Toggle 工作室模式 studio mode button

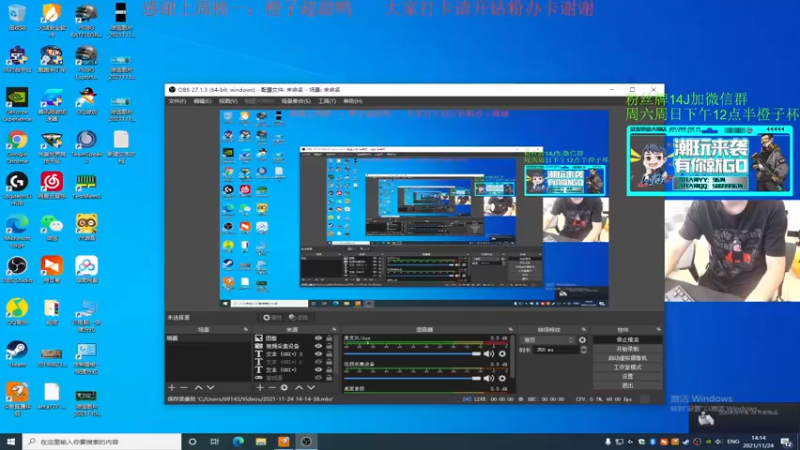628,367
